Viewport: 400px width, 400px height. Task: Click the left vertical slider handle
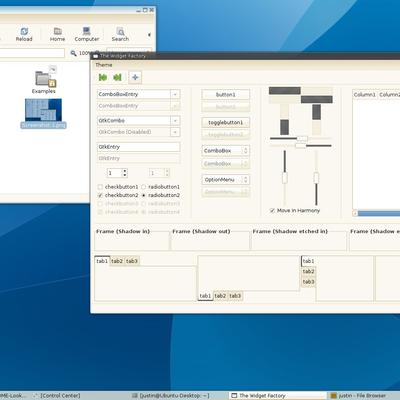coord(285,178)
